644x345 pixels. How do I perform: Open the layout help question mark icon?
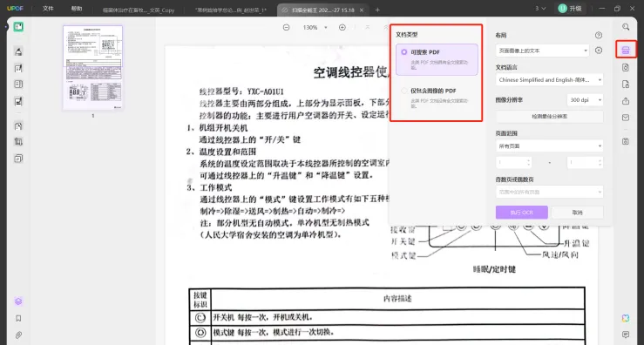pyautogui.click(x=599, y=36)
